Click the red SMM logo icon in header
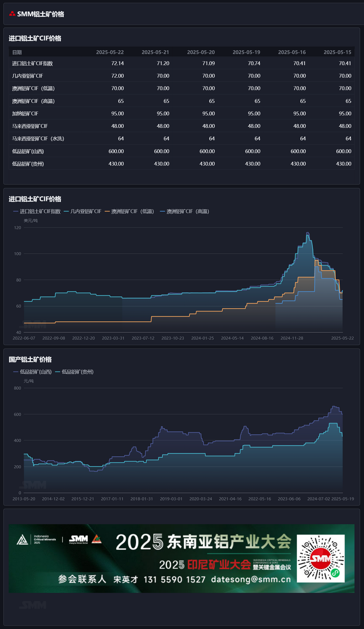The height and width of the screenshot is (629, 364). (12, 14)
